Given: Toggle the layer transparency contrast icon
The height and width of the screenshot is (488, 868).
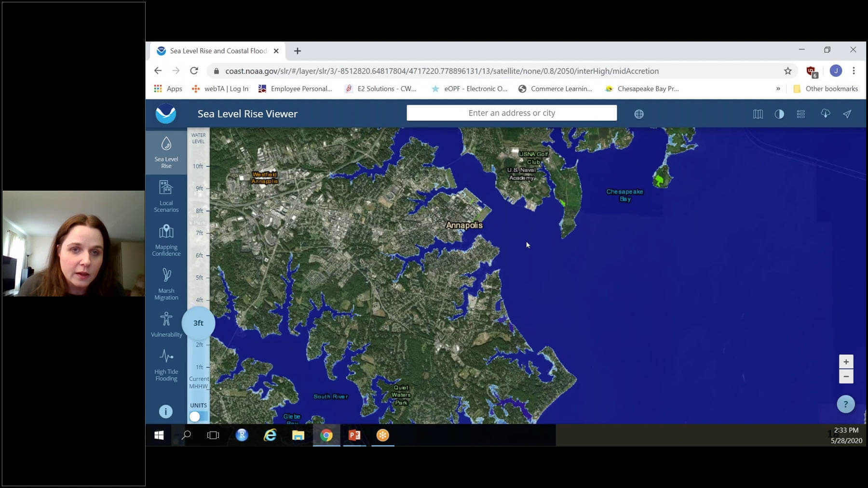Looking at the screenshot, I should [779, 114].
